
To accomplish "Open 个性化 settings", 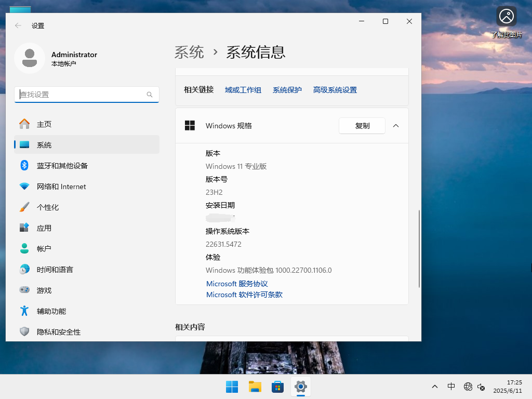I will click(x=87, y=207).
